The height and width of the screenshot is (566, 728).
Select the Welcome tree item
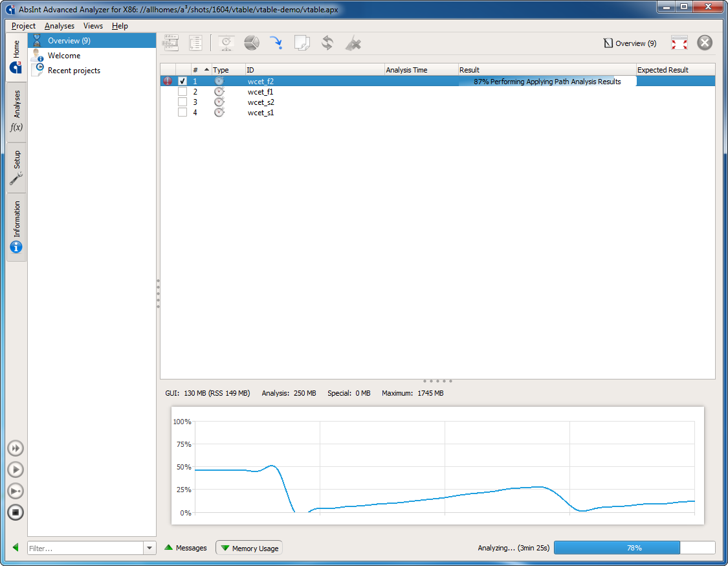tap(92, 55)
